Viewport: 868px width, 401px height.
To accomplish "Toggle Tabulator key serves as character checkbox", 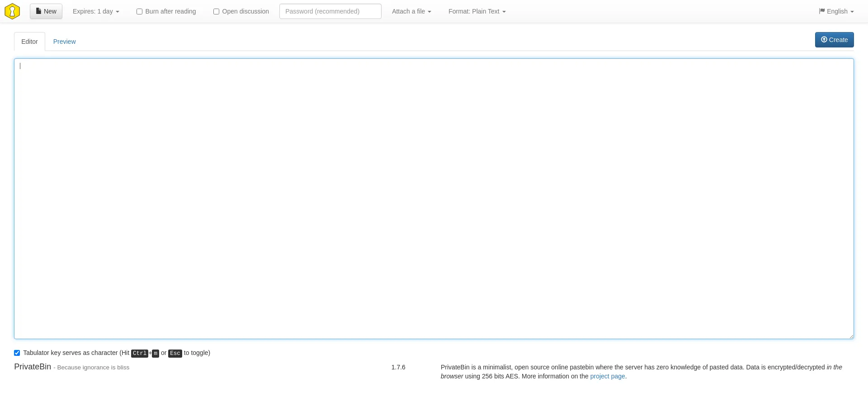I will click(17, 353).
